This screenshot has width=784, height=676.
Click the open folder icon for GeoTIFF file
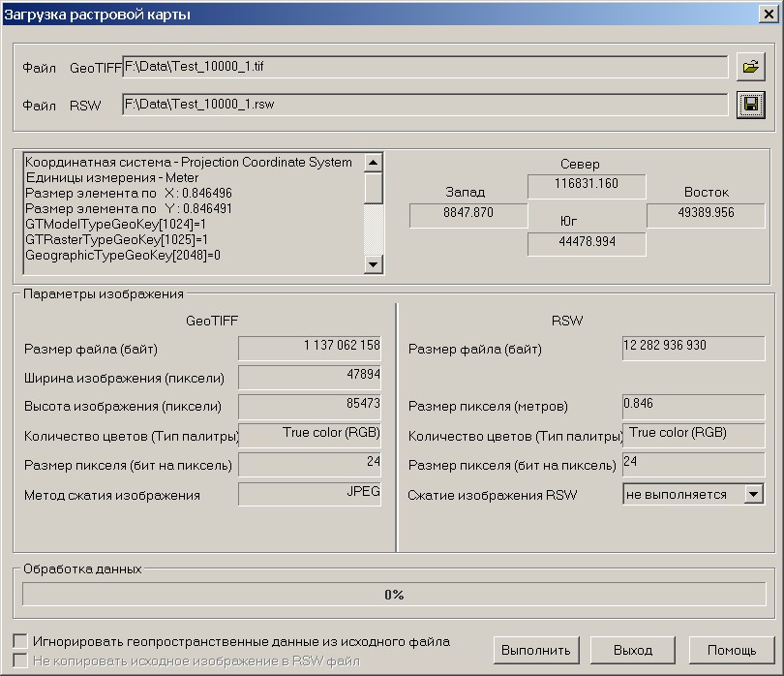pos(750,67)
